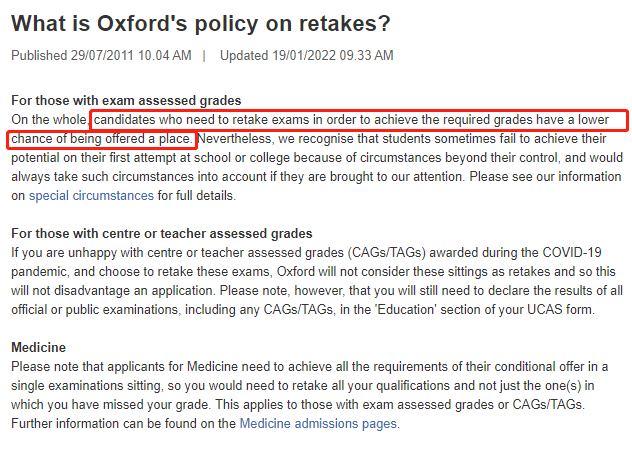Open the special circumstances link

(x=91, y=196)
